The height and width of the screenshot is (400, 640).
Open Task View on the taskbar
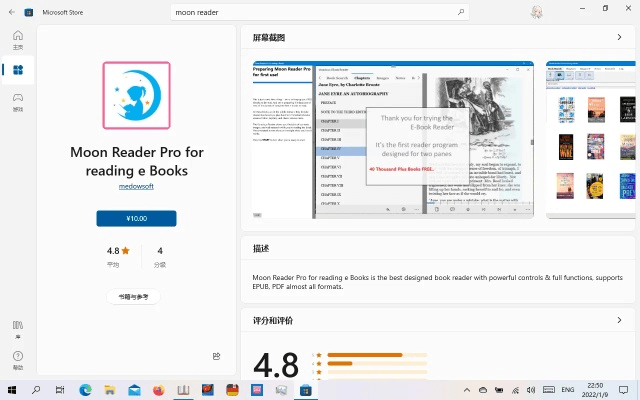pos(60,390)
